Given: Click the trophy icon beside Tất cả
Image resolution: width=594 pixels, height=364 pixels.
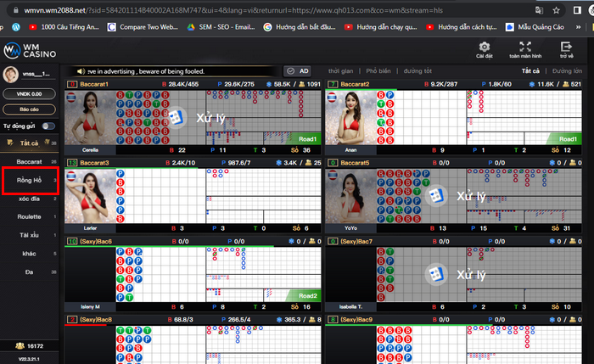Looking at the screenshot, I should coord(10,143).
